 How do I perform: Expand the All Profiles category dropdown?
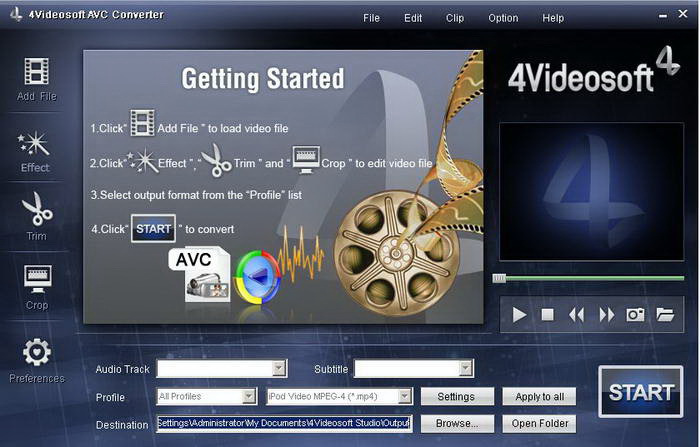tap(248, 396)
